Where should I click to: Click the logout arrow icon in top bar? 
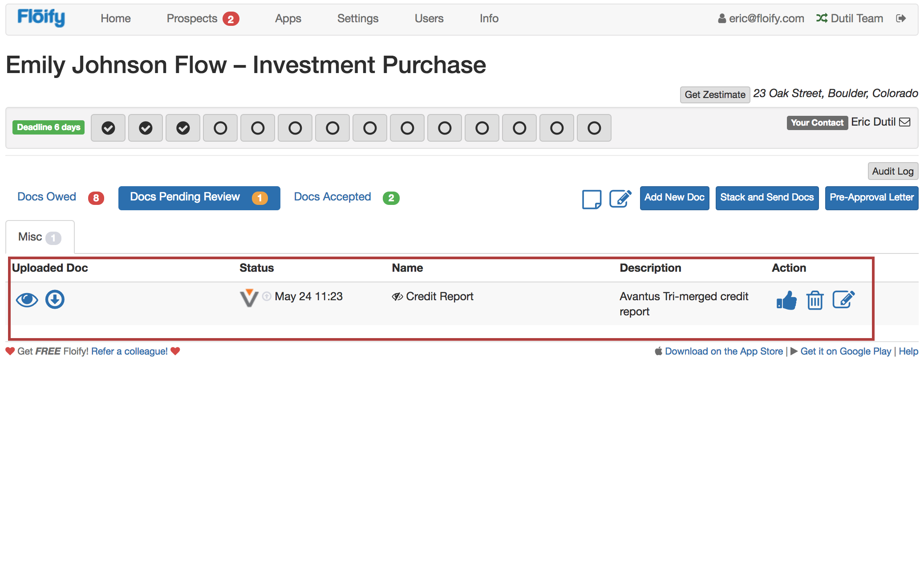tap(901, 19)
